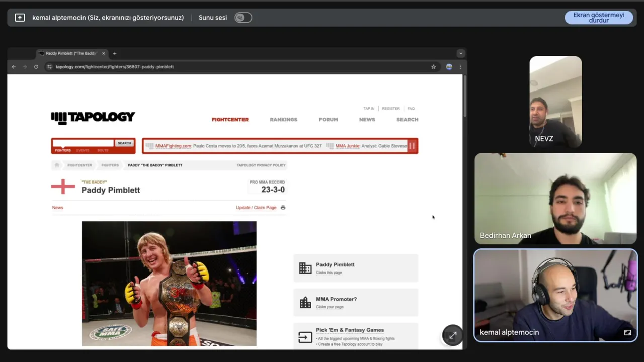Select the EVENTS search filter

click(x=83, y=150)
